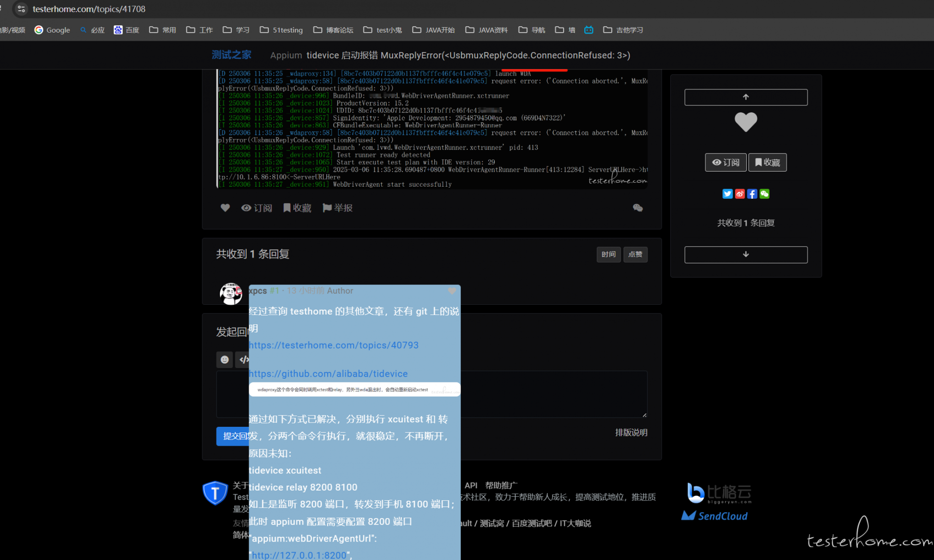This screenshot has width=934, height=560.
Task: Open 百度测试吧 friend link in footer
Action: (x=532, y=523)
